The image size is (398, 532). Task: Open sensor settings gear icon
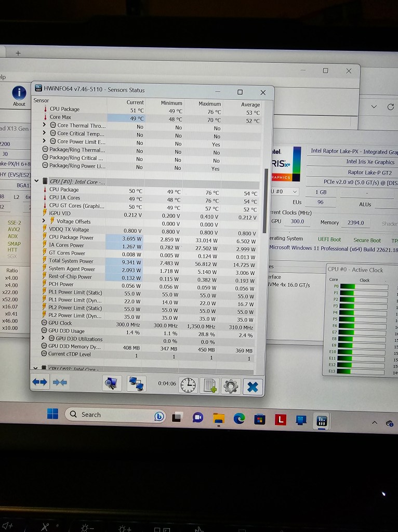(230, 386)
